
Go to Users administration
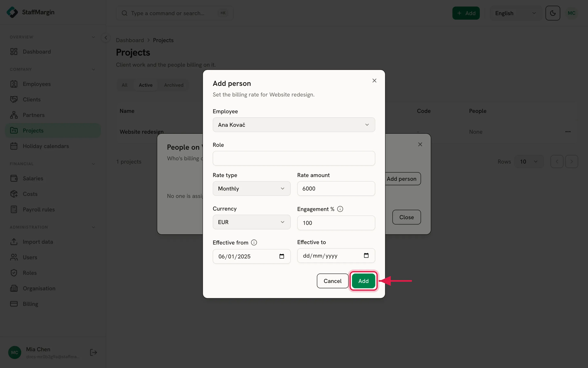tap(53, 258)
